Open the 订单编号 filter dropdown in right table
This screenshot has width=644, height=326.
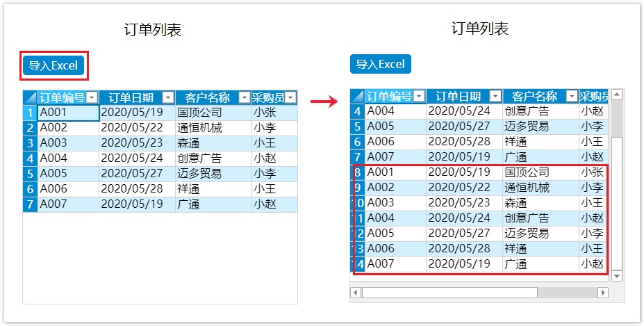pos(419,97)
